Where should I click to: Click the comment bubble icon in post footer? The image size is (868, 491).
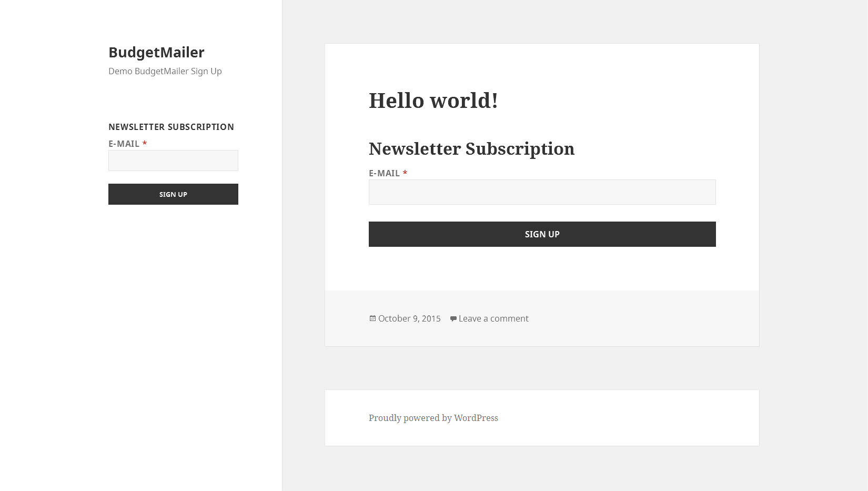pos(453,319)
